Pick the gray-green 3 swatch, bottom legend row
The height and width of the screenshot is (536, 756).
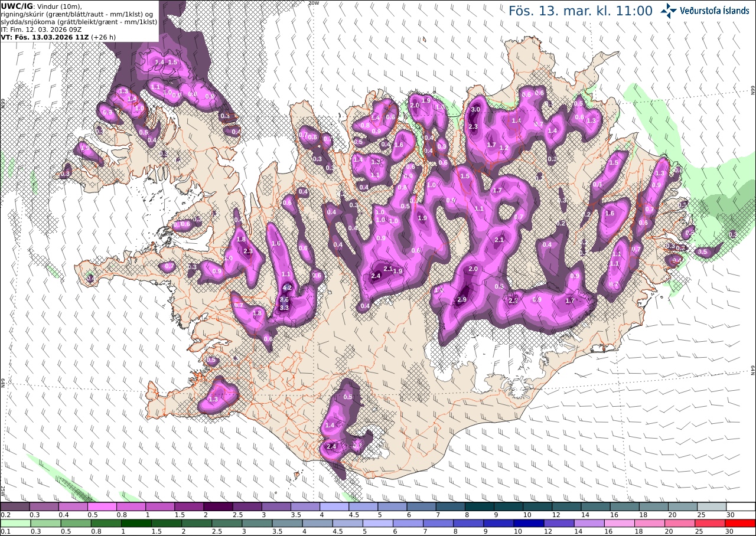pyautogui.click(x=256, y=523)
